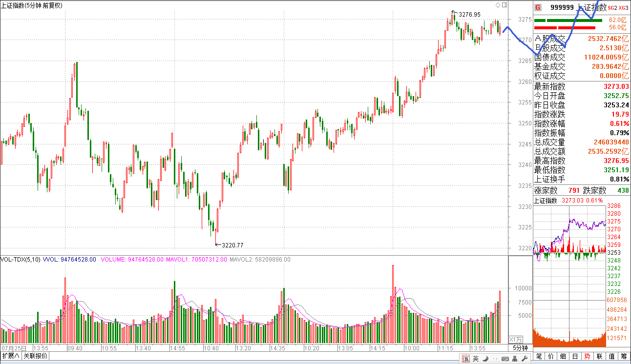Click the red G badge beside 999999
Viewport: 631px width, 364px height.
[538, 7]
